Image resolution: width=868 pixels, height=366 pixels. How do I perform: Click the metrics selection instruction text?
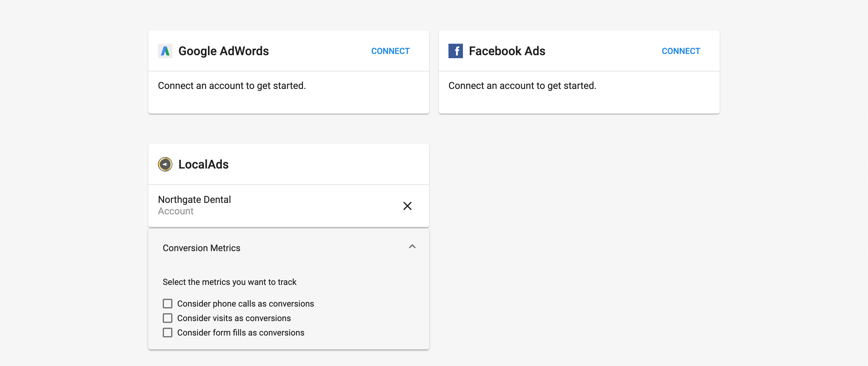tap(229, 282)
